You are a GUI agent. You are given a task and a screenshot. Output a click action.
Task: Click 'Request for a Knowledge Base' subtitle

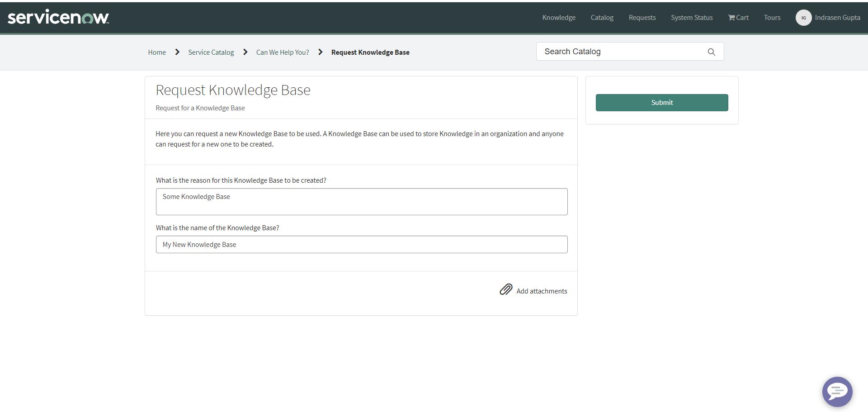tap(200, 108)
